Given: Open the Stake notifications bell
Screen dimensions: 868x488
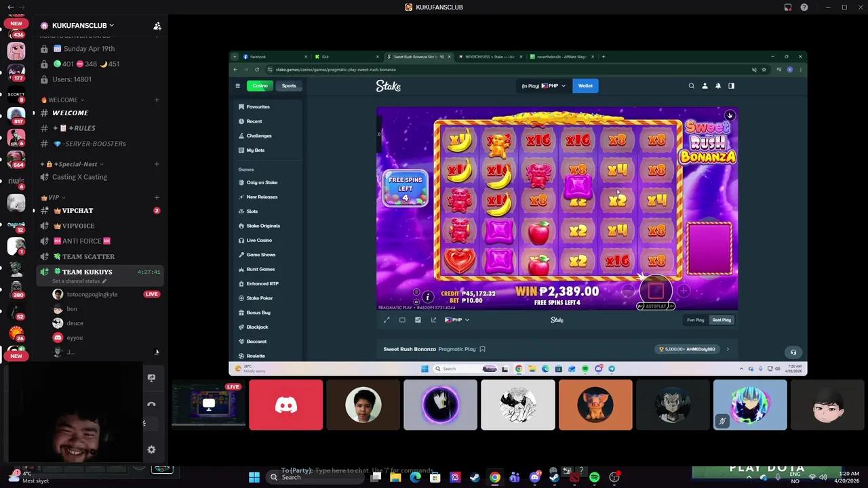Looking at the screenshot, I should click(717, 85).
